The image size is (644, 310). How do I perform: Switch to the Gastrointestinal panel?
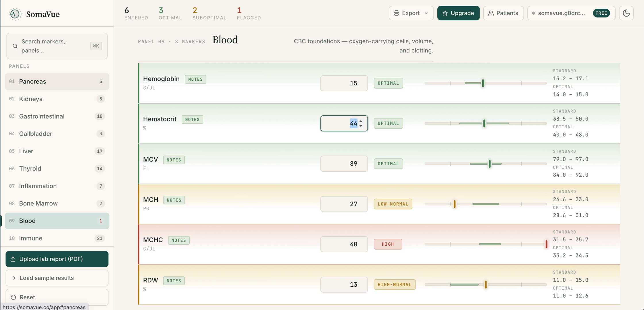57,116
